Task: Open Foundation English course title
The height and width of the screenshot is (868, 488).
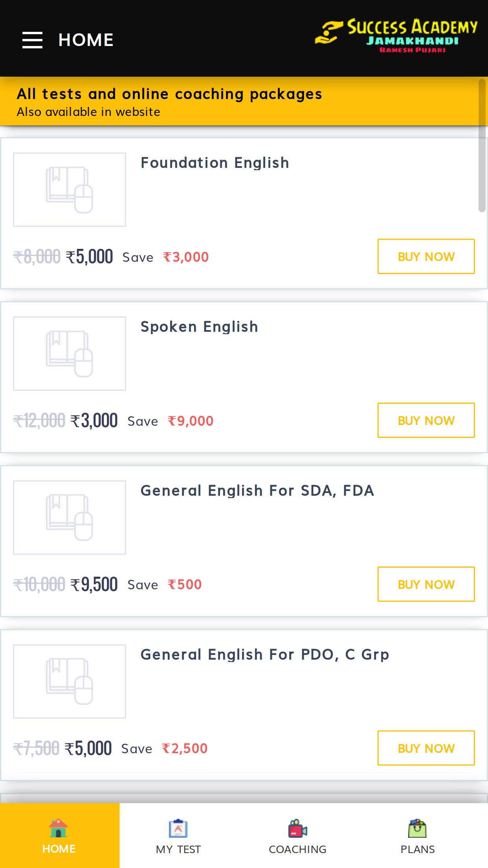Action: coord(215,163)
